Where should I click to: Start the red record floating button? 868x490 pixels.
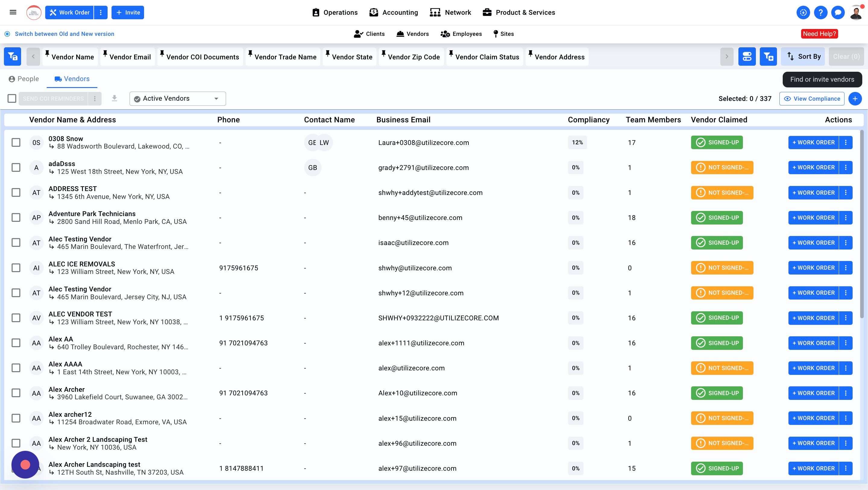[25, 465]
